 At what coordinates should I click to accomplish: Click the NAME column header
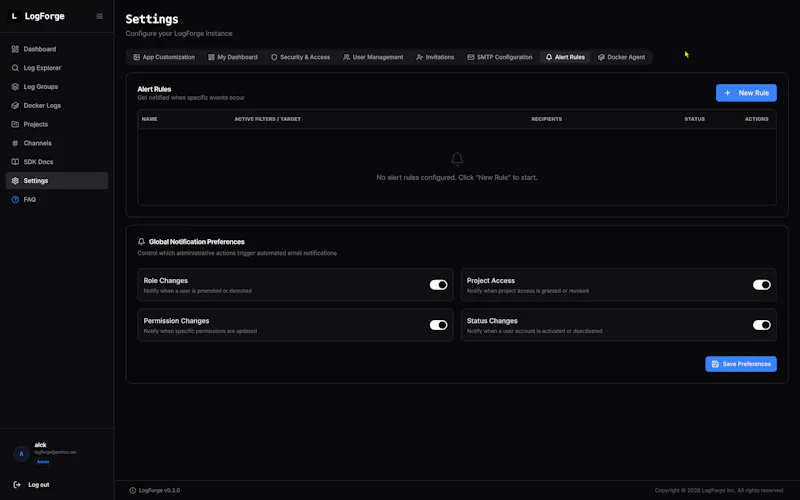(x=149, y=119)
